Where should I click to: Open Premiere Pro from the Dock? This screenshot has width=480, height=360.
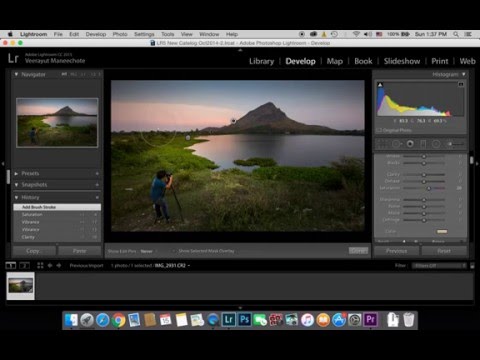[371, 320]
